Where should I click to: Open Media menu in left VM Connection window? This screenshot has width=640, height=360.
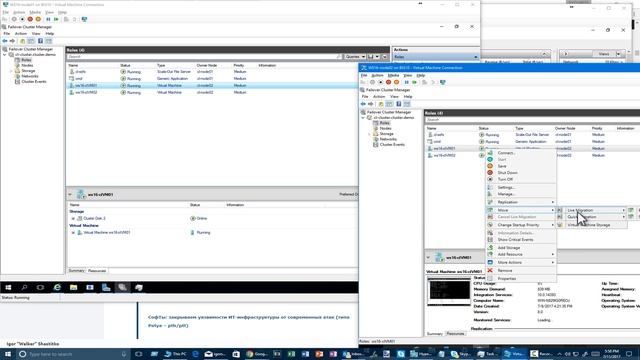coord(35,12)
